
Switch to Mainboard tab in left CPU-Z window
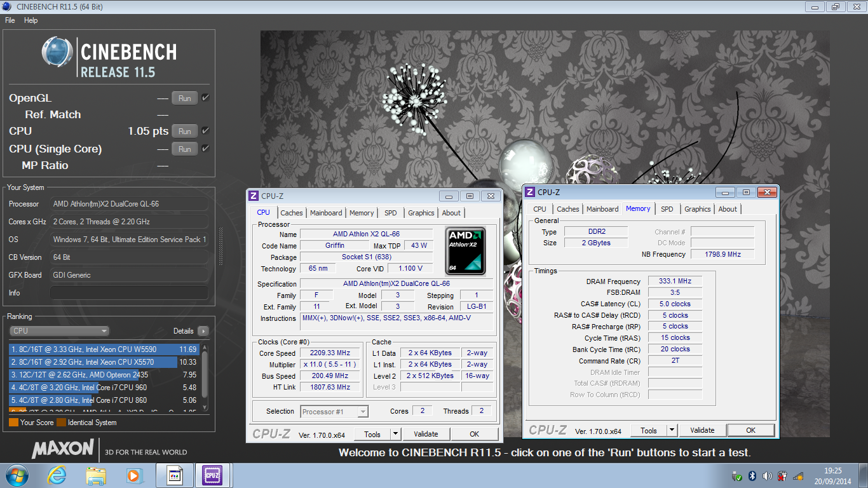326,213
